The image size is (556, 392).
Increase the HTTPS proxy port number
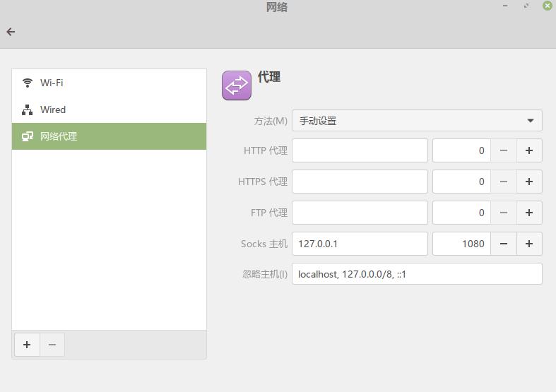tap(529, 182)
